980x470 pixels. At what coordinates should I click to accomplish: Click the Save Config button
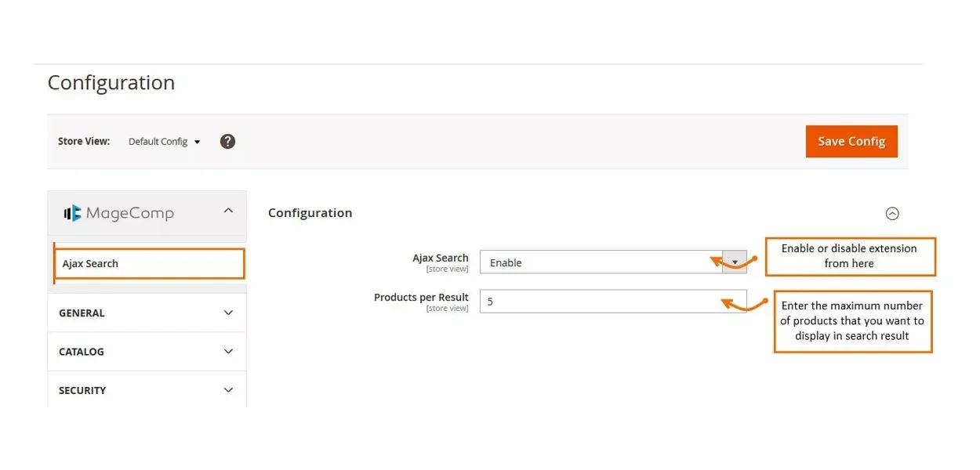tap(851, 142)
